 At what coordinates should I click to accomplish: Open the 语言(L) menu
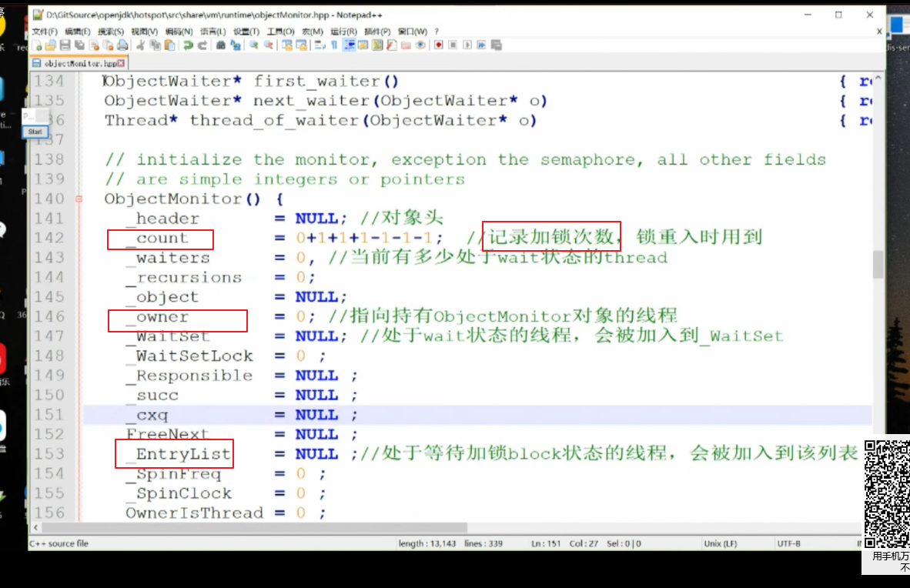(x=213, y=32)
